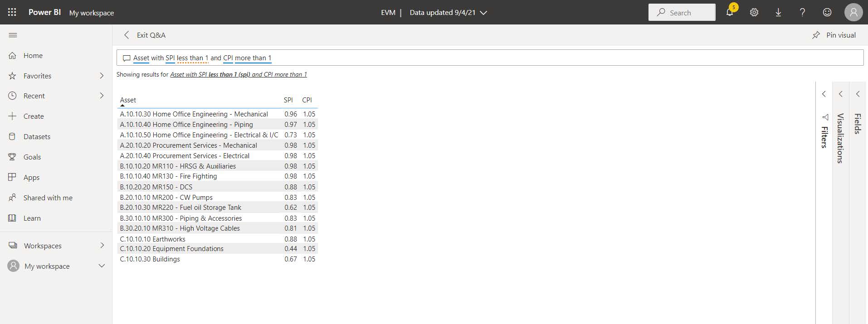
Task: Select row B.10.10.20 MR110 - HRSG & Auxiliaries
Action: (217, 166)
